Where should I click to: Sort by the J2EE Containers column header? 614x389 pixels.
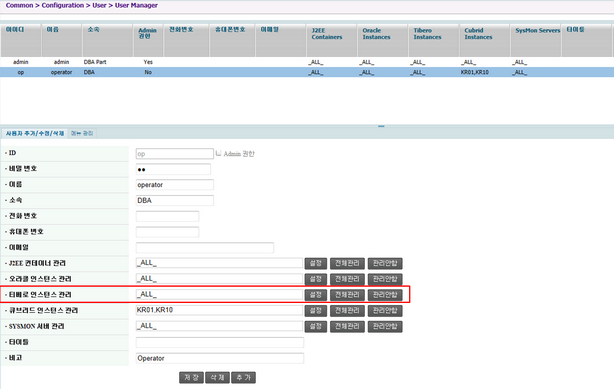coord(332,40)
